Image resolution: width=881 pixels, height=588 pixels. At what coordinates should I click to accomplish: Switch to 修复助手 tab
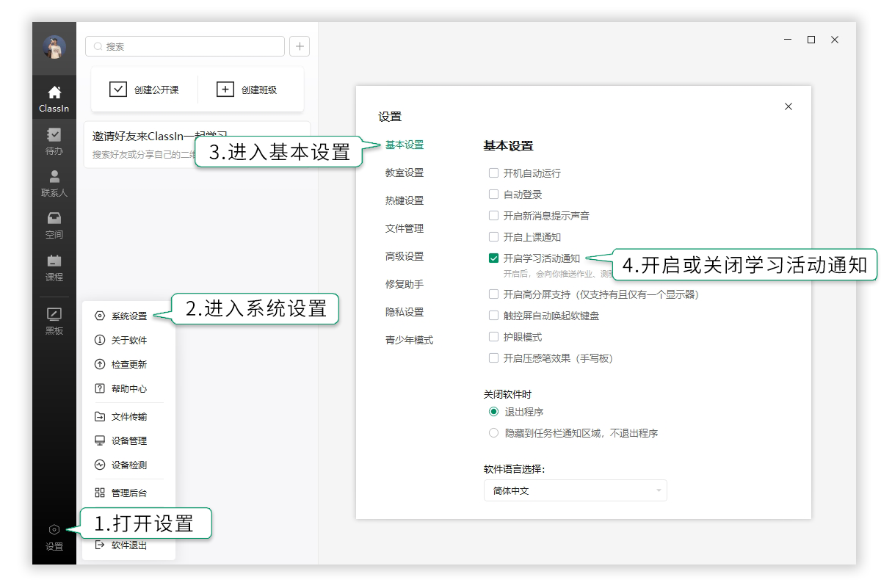(x=405, y=284)
